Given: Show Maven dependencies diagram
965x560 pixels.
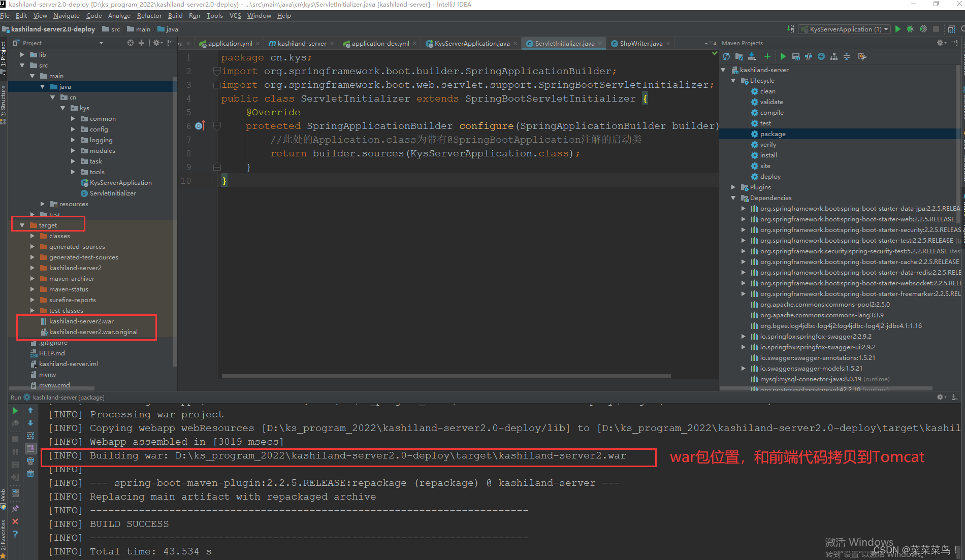Looking at the screenshot, I should [834, 56].
